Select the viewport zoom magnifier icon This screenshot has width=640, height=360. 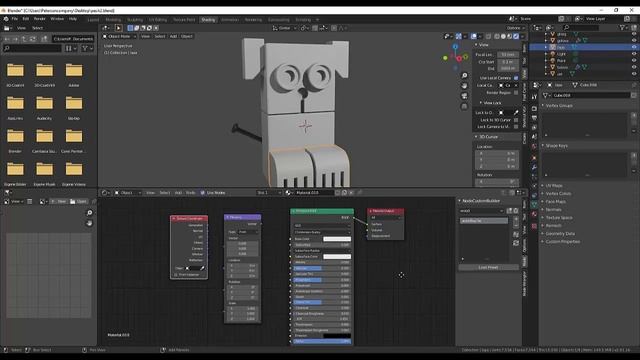coord(464,76)
